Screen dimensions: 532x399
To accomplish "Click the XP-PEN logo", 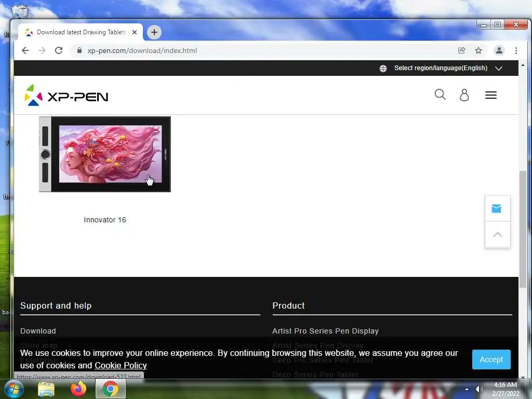I will coord(66,96).
